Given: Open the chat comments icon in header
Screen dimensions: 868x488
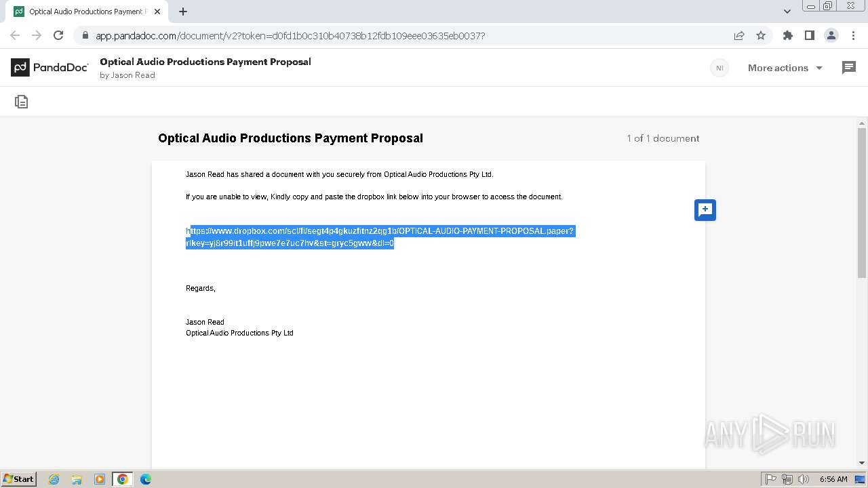Looking at the screenshot, I should coord(849,68).
